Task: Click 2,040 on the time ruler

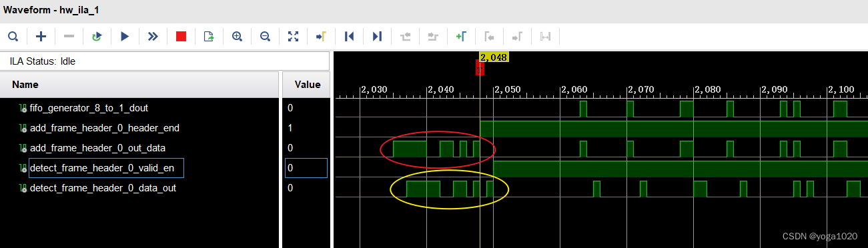Action: (440, 89)
